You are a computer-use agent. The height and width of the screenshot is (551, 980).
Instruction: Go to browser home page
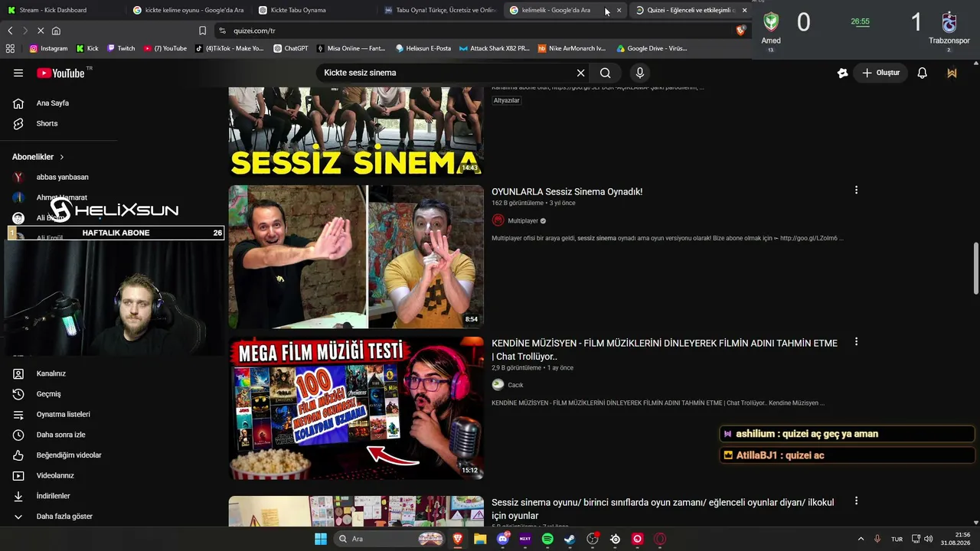56,31
